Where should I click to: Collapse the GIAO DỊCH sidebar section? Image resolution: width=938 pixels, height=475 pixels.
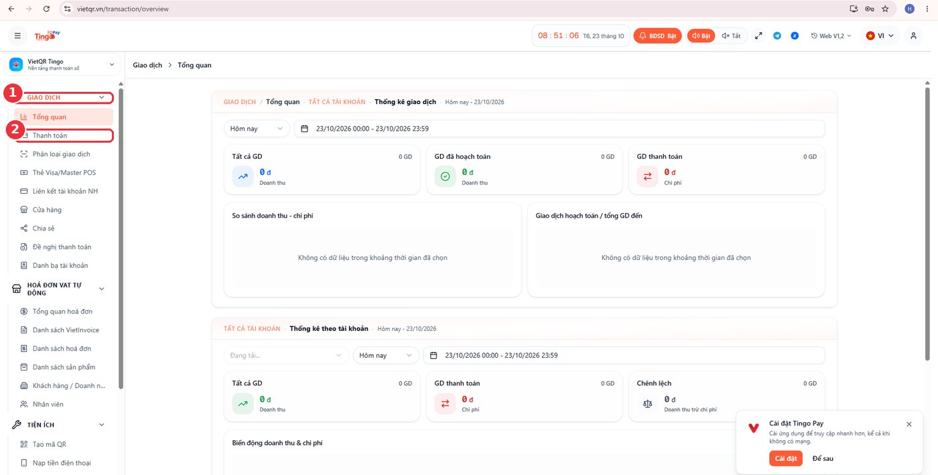click(x=102, y=98)
